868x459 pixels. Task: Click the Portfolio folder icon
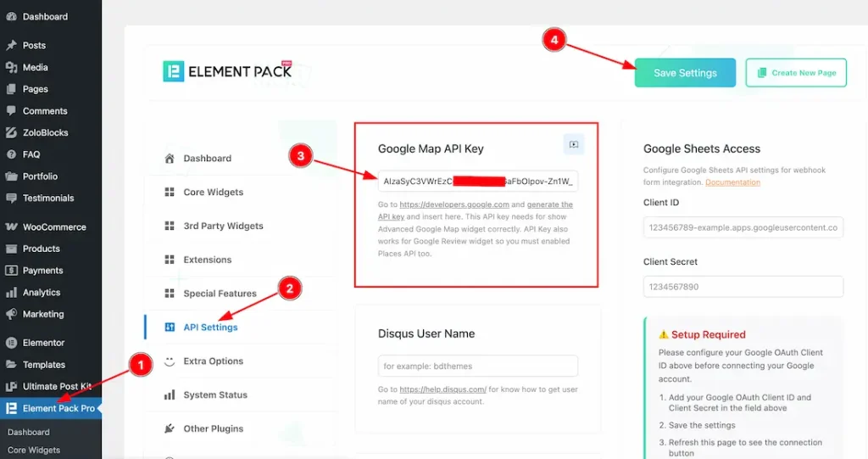[x=11, y=176]
